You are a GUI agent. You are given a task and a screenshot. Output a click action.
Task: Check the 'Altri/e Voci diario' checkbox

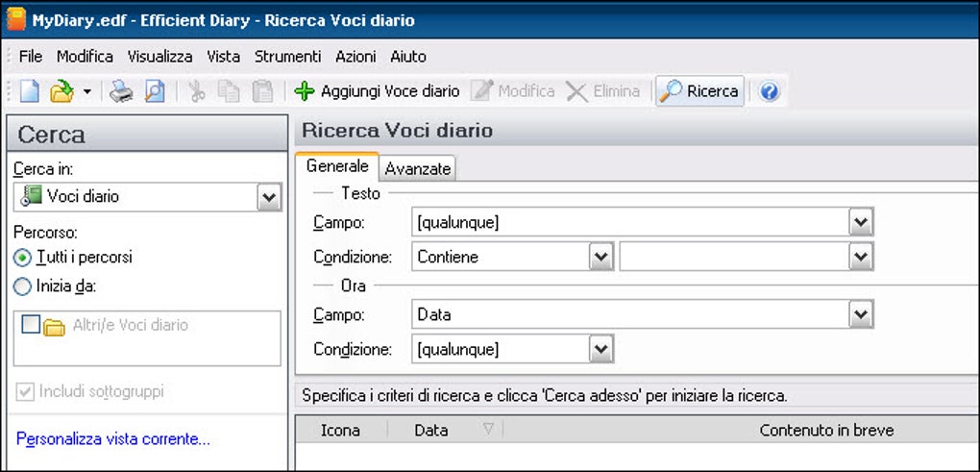31,325
